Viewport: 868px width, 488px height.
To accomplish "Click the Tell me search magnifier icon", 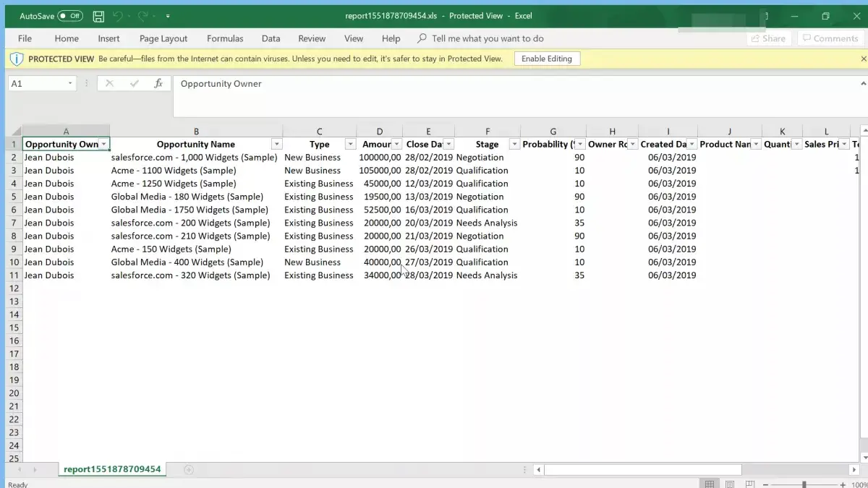I will (x=422, y=38).
